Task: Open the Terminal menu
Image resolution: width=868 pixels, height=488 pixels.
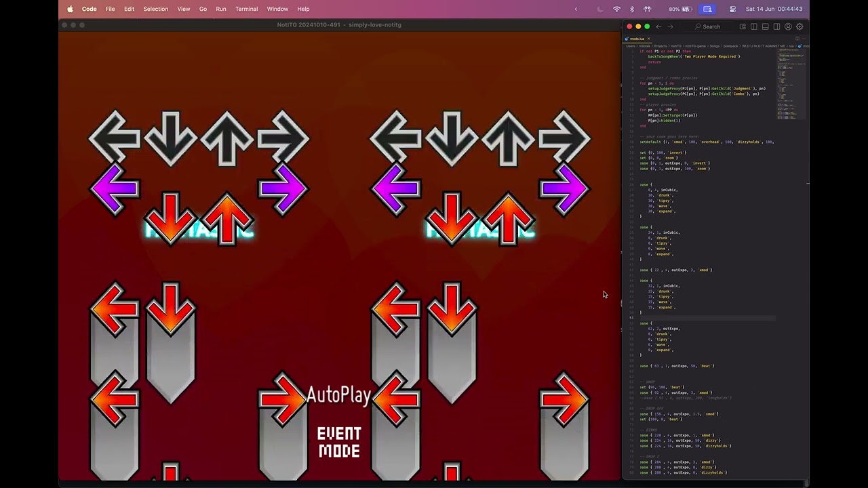Action: 246,9
